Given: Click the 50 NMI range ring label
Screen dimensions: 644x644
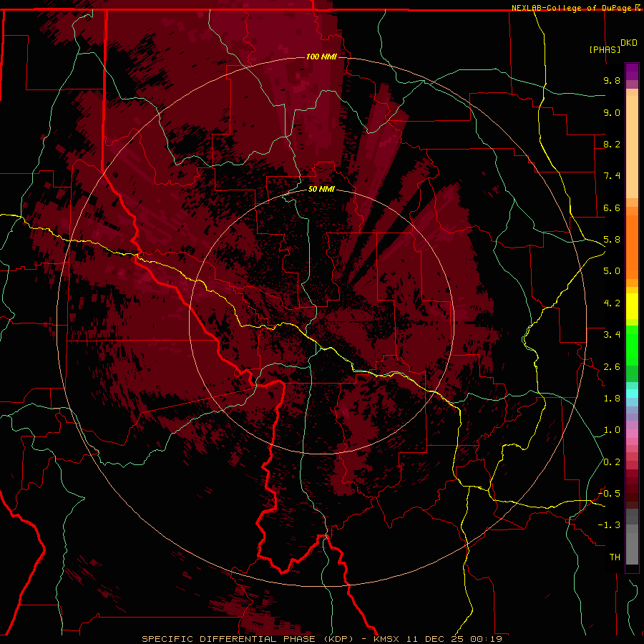Looking at the screenshot, I should tap(321, 190).
